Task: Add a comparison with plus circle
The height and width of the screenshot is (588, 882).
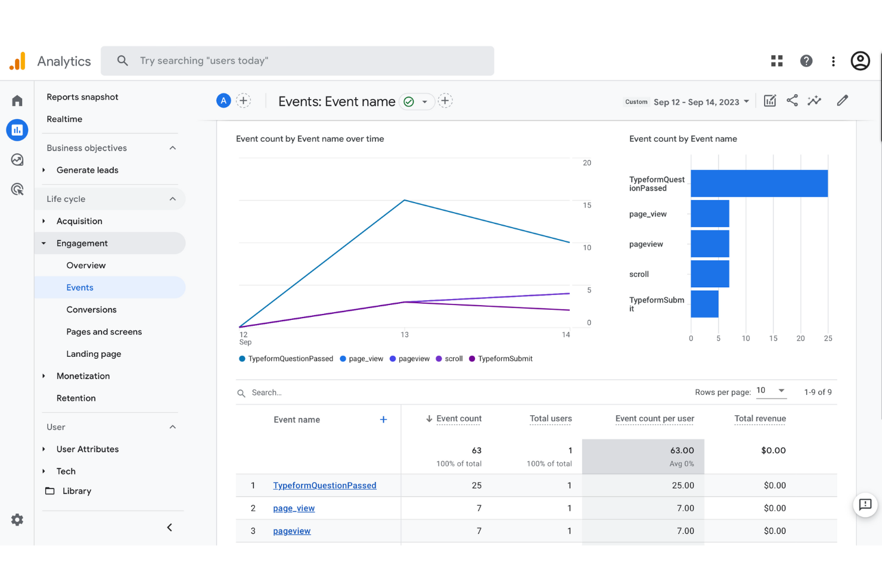Action: 243,101
